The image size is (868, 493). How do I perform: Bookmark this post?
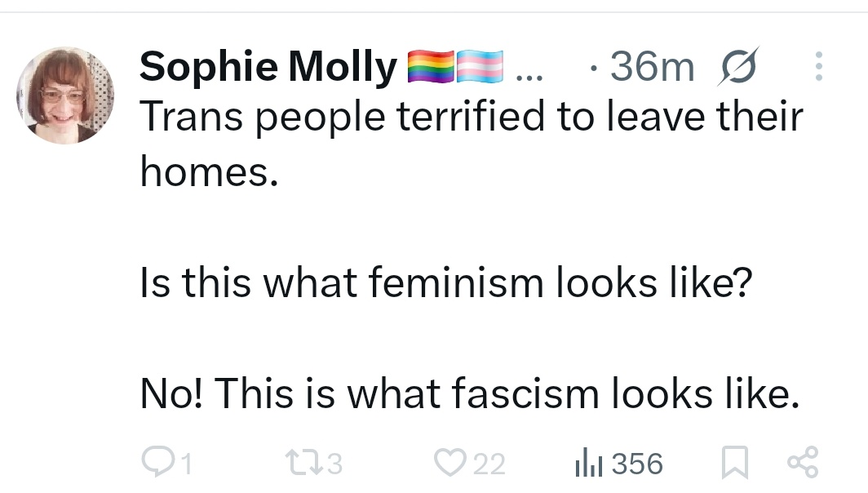pyautogui.click(x=734, y=462)
